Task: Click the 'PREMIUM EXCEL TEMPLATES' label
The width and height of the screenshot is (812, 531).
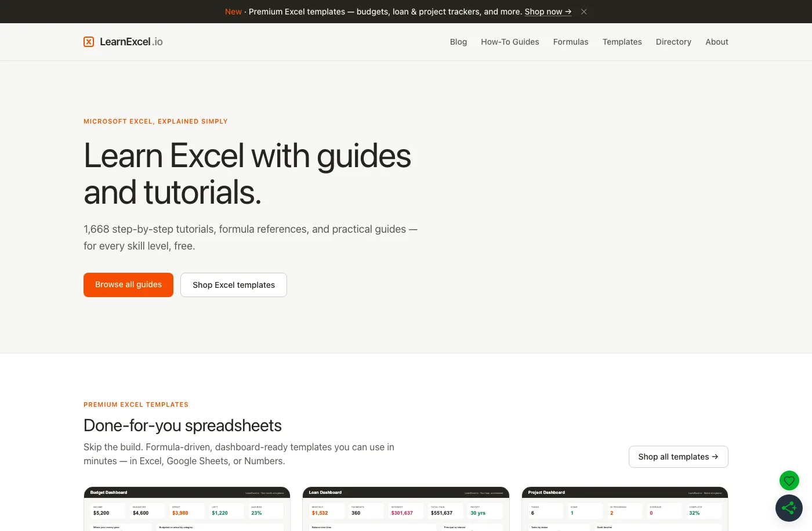Action: [136, 404]
